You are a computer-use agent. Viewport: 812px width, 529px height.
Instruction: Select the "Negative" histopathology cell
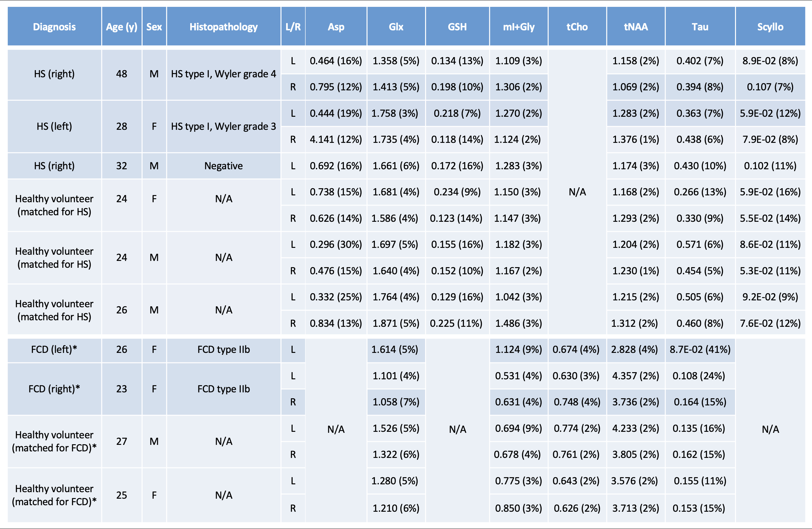coord(223,166)
